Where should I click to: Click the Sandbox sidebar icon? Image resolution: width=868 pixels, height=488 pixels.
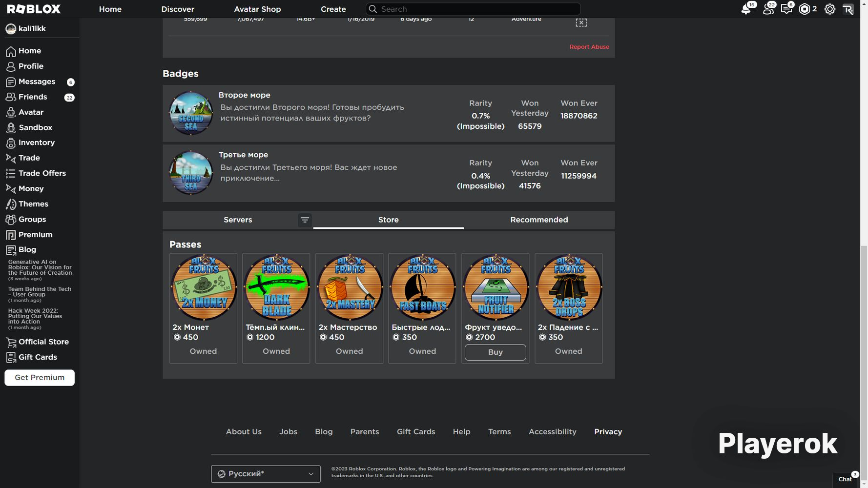click(11, 128)
